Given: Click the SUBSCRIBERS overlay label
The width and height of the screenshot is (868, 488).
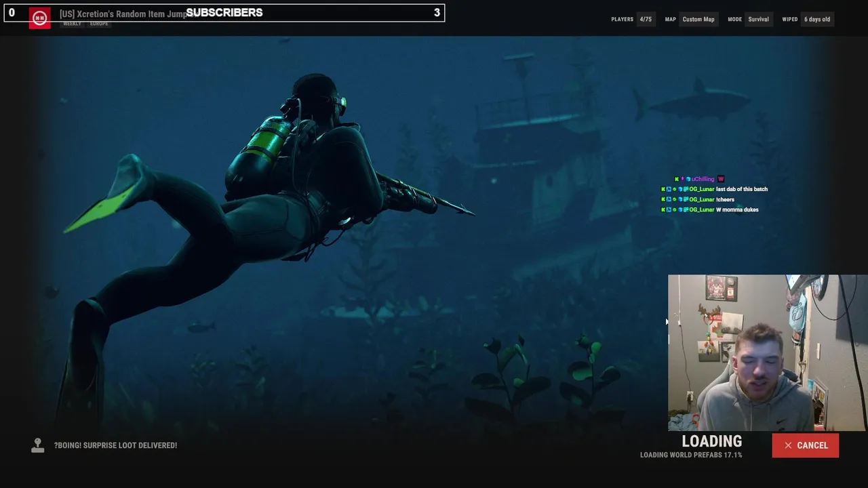Looking at the screenshot, I should [x=224, y=12].
